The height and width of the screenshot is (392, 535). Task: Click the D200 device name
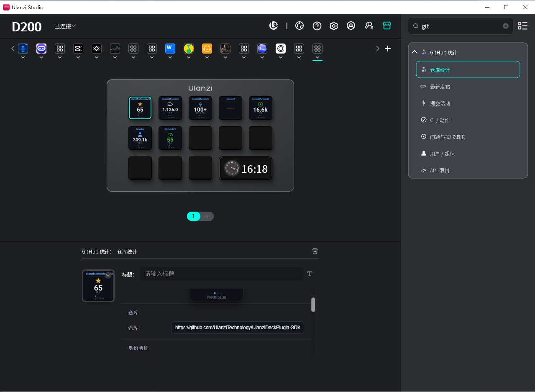coord(27,27)
